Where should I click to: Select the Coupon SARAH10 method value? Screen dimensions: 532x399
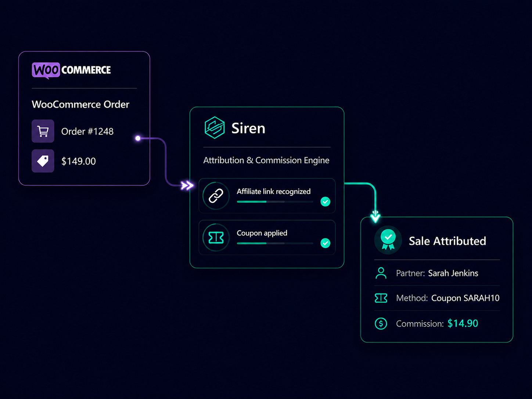click(465, 298)
